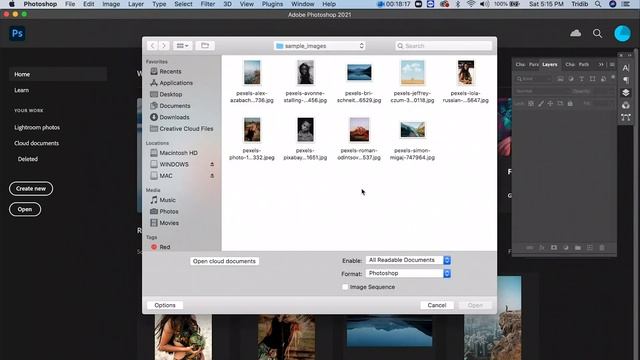Toggle lock transparent pixels
Viewport: 640px width, 360px height.
531,104
